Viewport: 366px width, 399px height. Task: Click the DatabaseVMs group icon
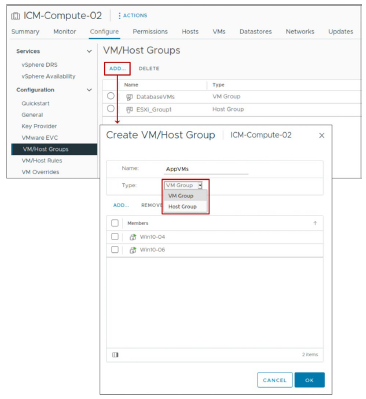point(129,97)
